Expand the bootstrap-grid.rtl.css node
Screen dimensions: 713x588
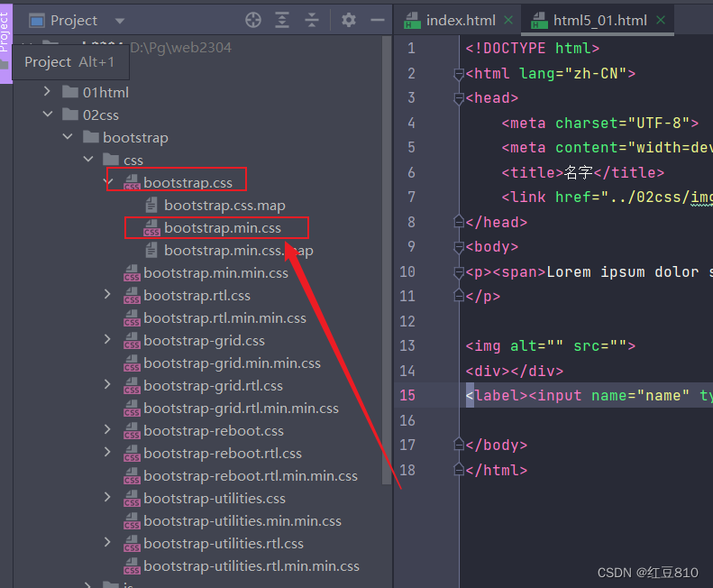[x=107, y=384]
